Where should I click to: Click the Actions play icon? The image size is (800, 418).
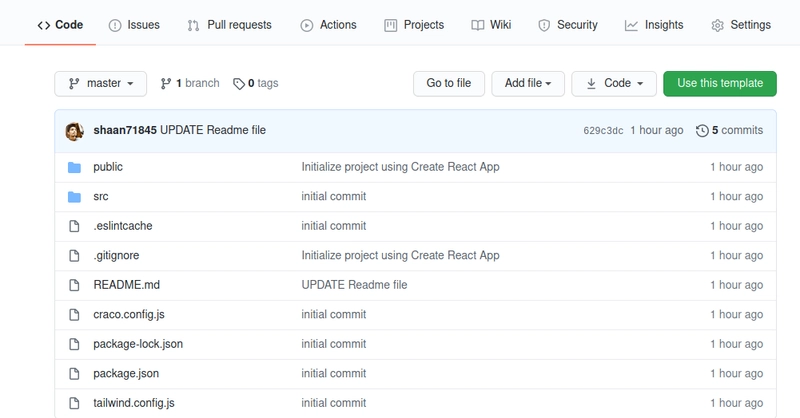tap(307, 26)
